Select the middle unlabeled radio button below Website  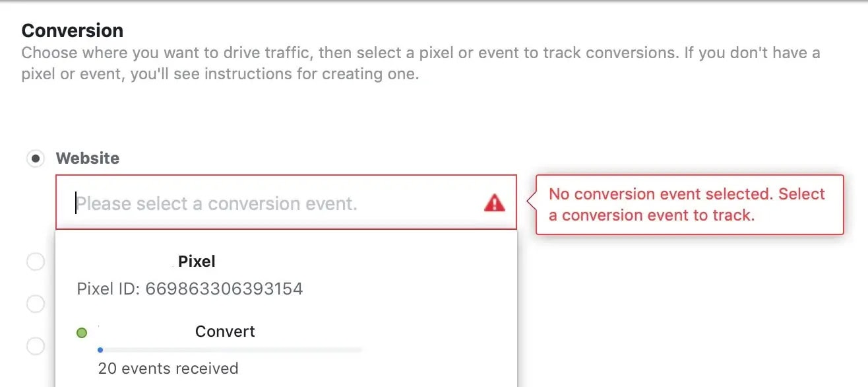click(35, 304)
